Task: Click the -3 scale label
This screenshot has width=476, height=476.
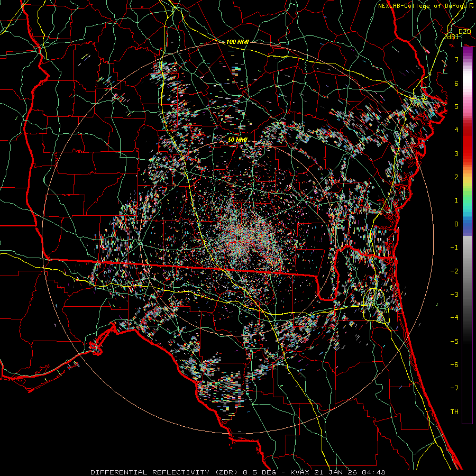Action: 454,295
